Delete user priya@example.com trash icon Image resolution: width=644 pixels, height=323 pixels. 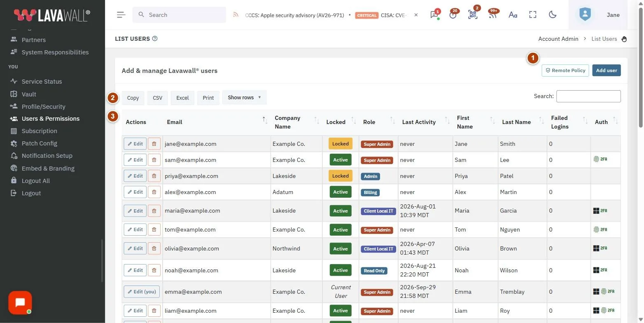tap(154, 176)
